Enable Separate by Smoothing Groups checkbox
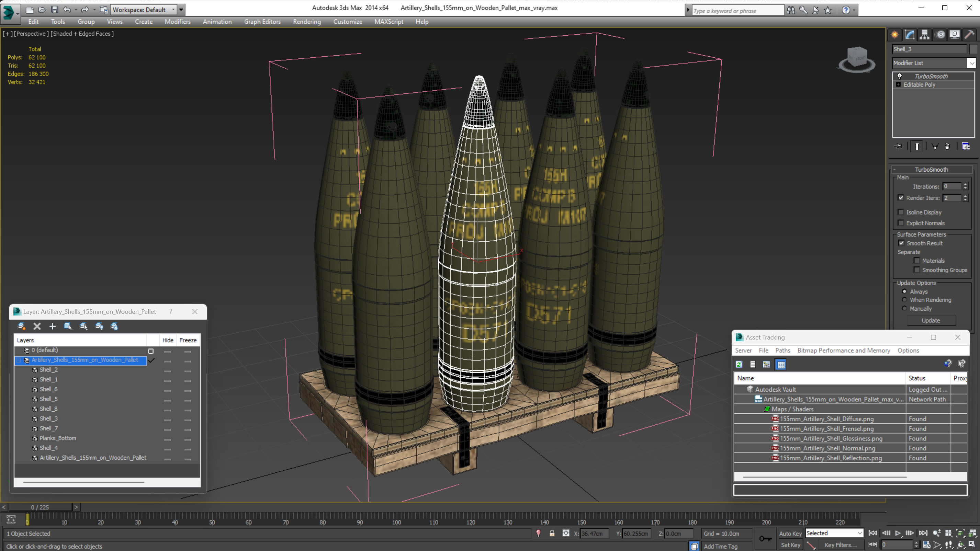Image resolution: width=980 pixels, height=551 pixels. (917, 270)
